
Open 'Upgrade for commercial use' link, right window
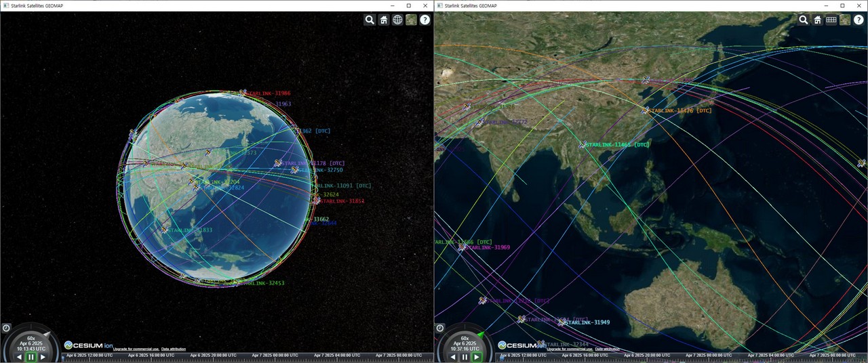click(x=570, y=349)
